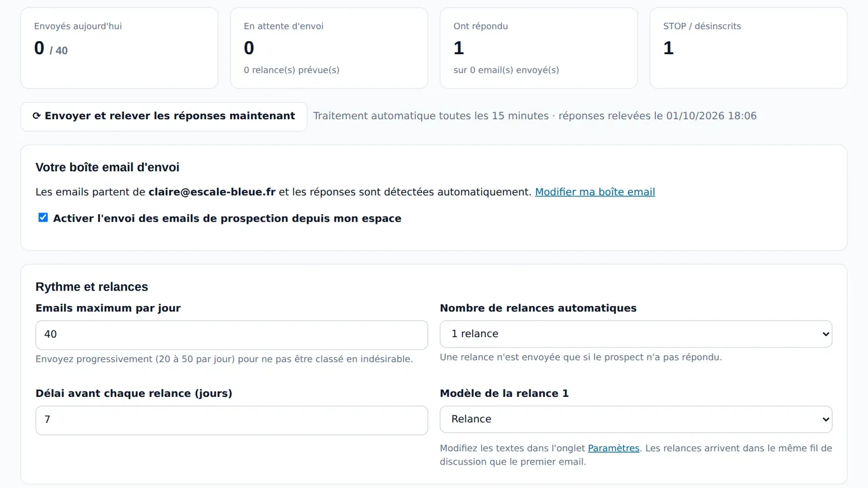The image size is (868, 488).
Task: Click the 'Traitement automatique toutes les 15 minutes' status
Action: [431, 116]
